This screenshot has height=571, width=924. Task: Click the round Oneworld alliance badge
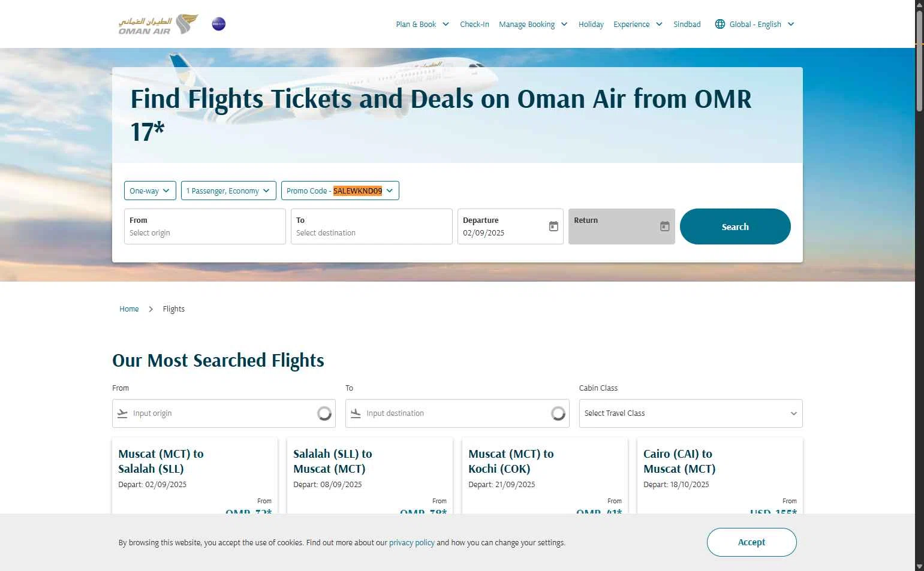coord(219,24)
